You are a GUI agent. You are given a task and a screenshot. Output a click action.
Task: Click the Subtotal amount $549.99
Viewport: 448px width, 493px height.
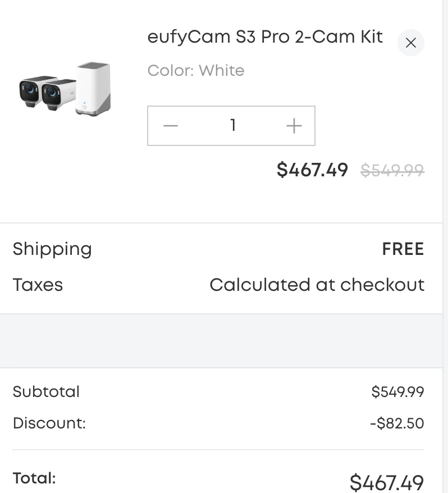pyautogui.click(x=398, y=391)
